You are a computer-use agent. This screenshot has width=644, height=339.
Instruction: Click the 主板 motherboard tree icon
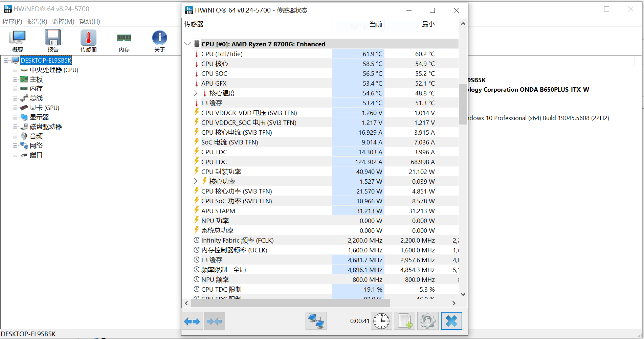coord(24,79)
